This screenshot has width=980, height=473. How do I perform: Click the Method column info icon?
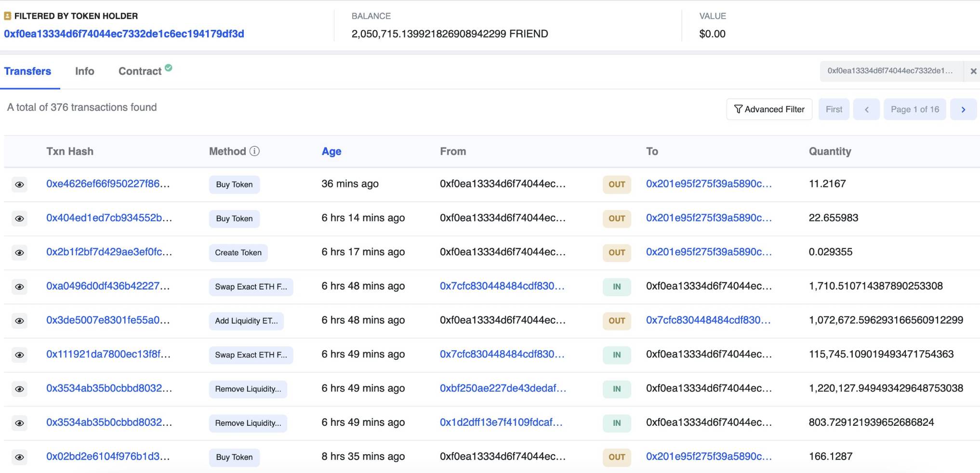point(254,151)
